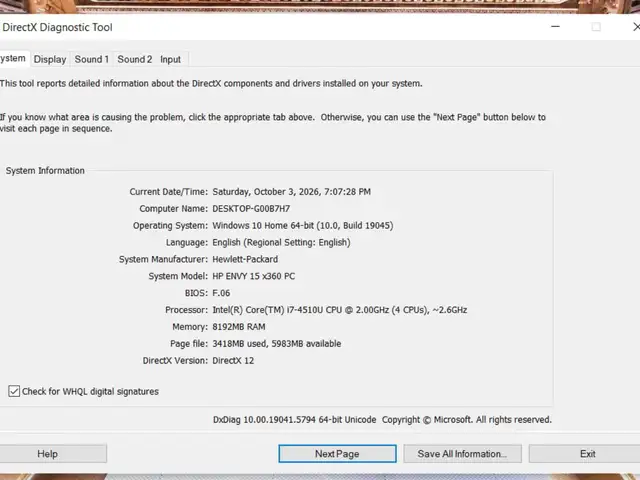Click the Next Page button

(337, 454)
